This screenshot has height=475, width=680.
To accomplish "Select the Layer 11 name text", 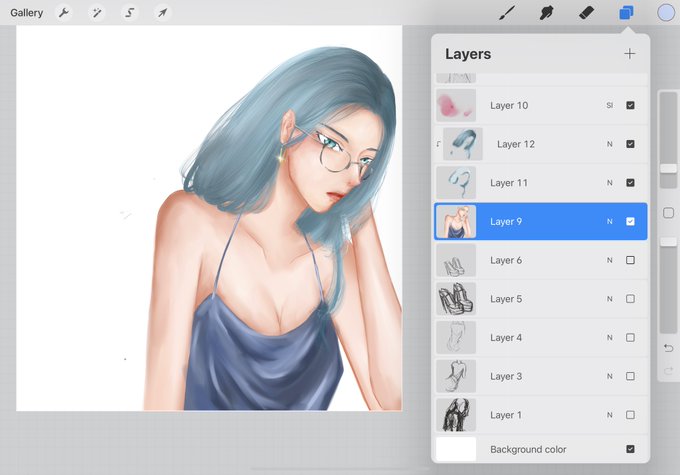I will (509, 183).
